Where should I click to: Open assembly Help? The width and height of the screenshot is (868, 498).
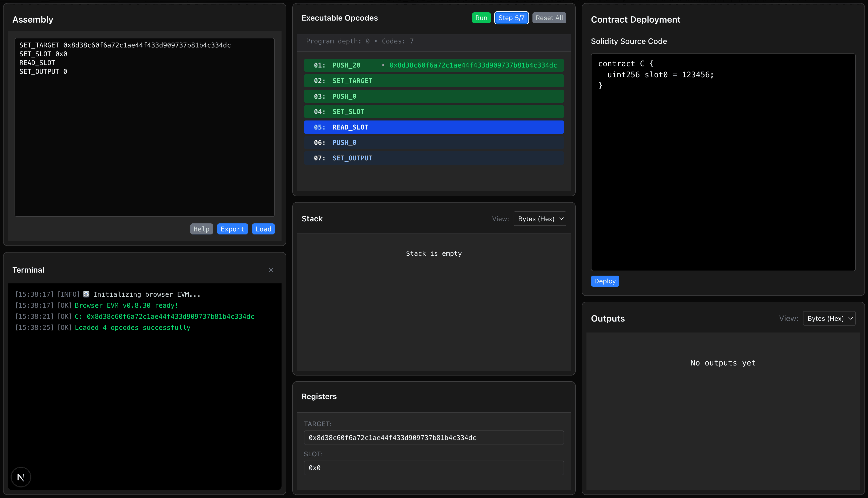pos(201,229)
